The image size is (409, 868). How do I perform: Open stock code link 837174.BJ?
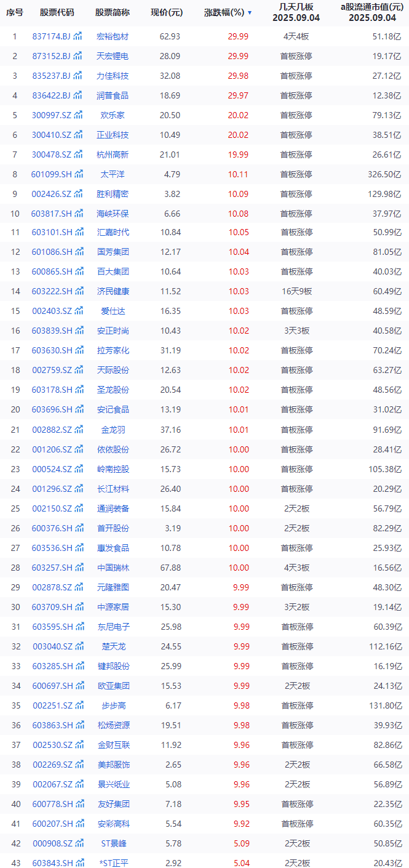pyautogui.click(x=52, y=36)
